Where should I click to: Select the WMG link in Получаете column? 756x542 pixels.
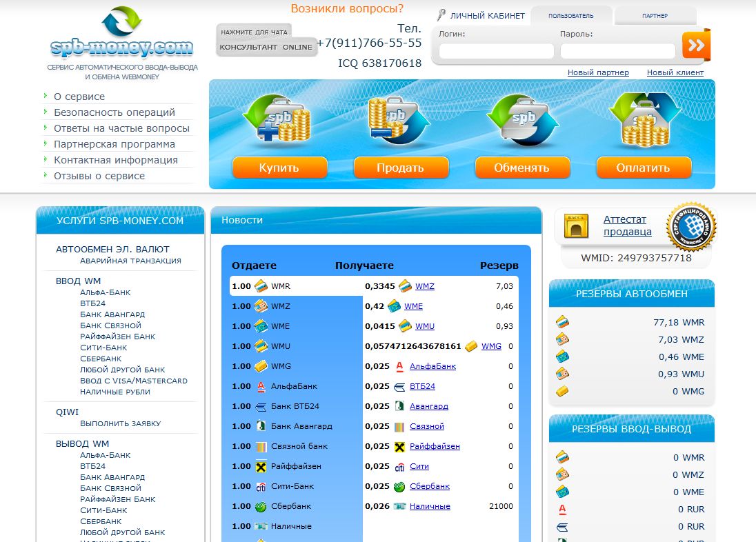click(491, 346)
